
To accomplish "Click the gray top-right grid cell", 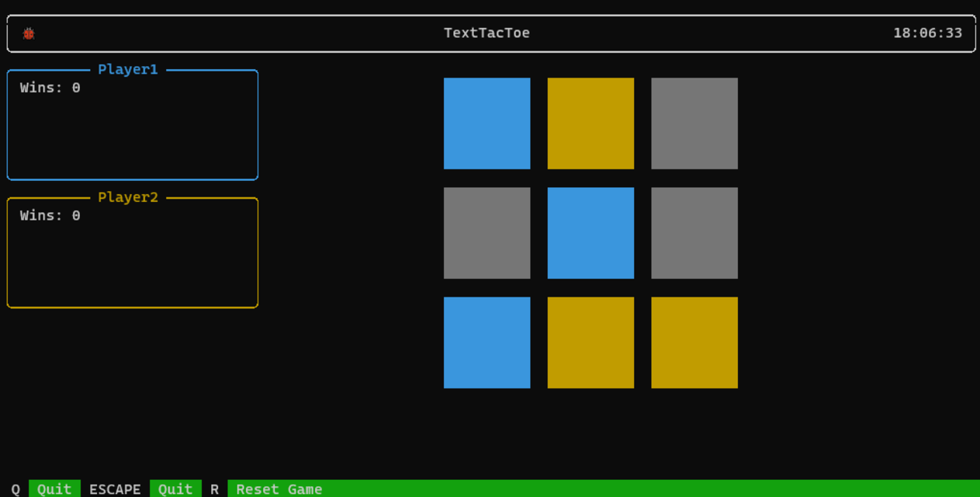I will coord(694,123).
